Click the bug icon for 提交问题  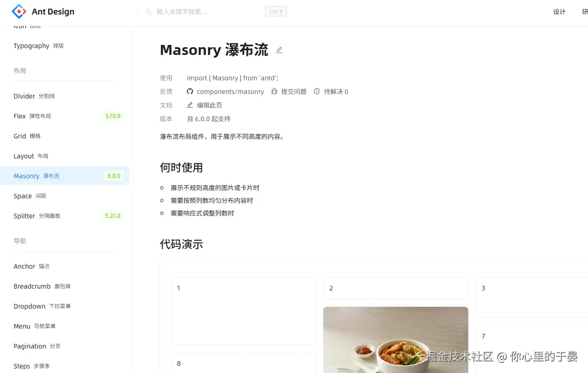click(x=274, y=91)
